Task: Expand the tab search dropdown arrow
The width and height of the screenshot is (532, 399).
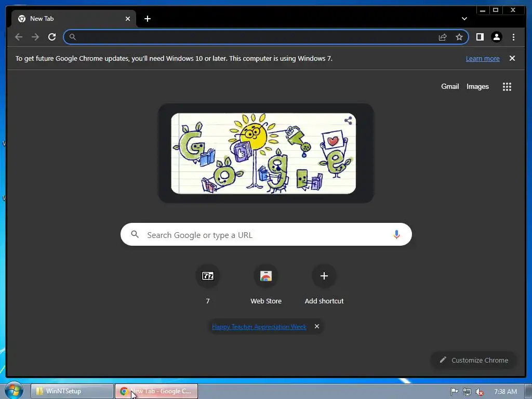Action: [464, 19]
